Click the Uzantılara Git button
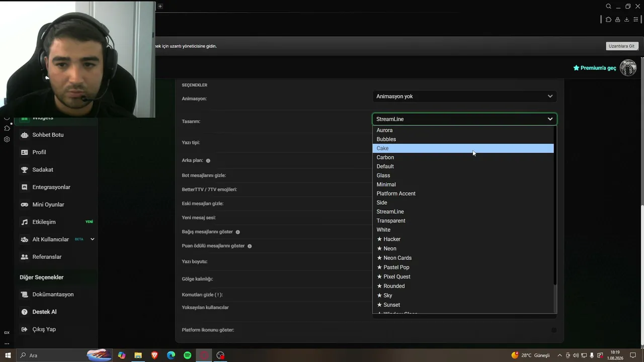The width and height of the screenshot is (644, 362). coord(622,46)
